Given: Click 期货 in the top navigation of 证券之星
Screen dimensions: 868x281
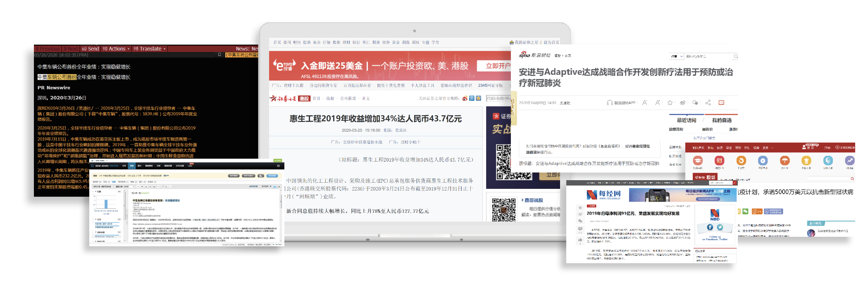Looking at the screenshot, I should tap(376, 42).
